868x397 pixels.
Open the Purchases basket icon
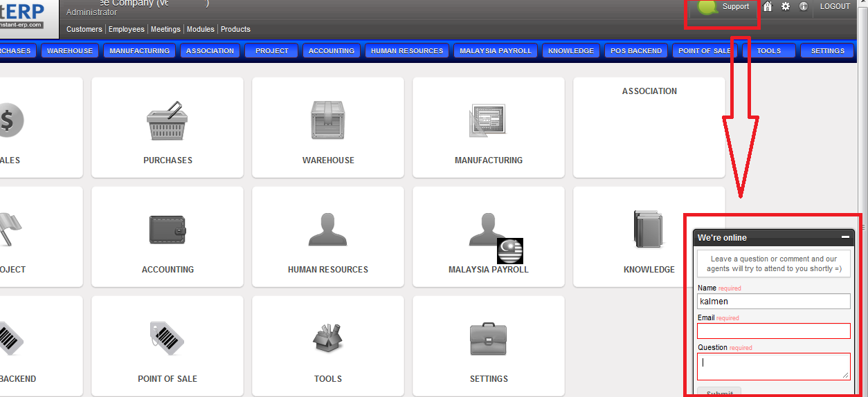click(x=168, y=121)
